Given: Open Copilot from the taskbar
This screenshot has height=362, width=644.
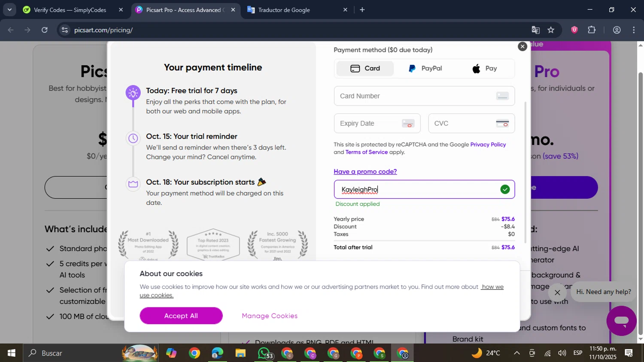Looking at the screenshot, I should tap(171, 353).
